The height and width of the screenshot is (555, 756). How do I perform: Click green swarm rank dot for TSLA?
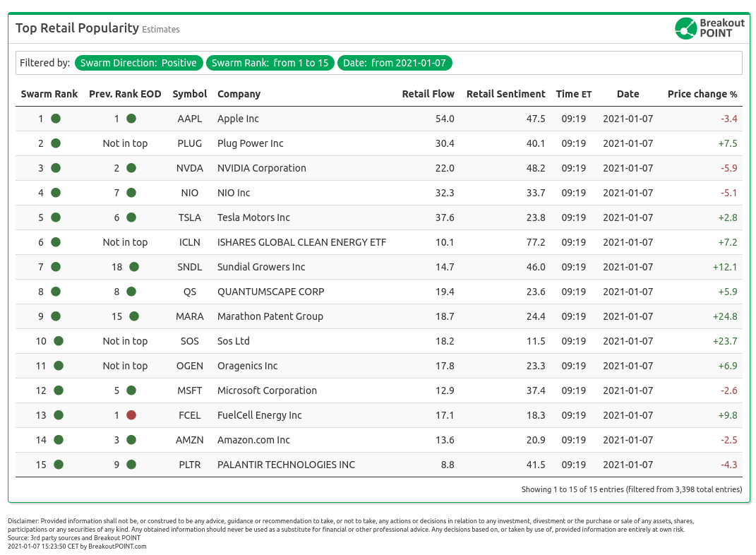(56, 217)
